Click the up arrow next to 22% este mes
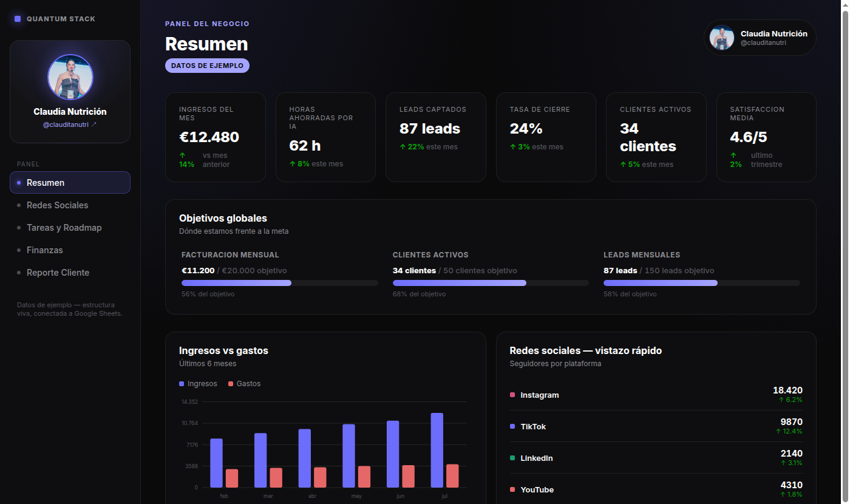The width and height of the screenshot is (850, 504). pos(403,147)
